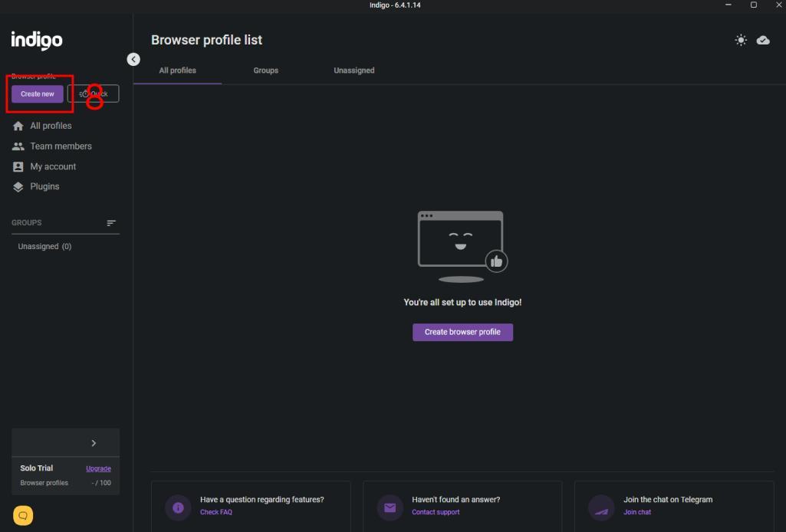786x532 pixels.
Task: Click the My account person icon
Action: coord(18,166)
